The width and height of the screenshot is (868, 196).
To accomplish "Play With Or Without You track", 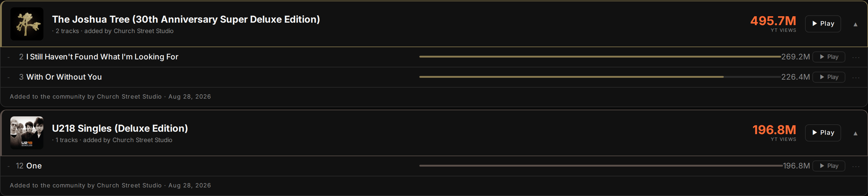I will tap(829, 77).
